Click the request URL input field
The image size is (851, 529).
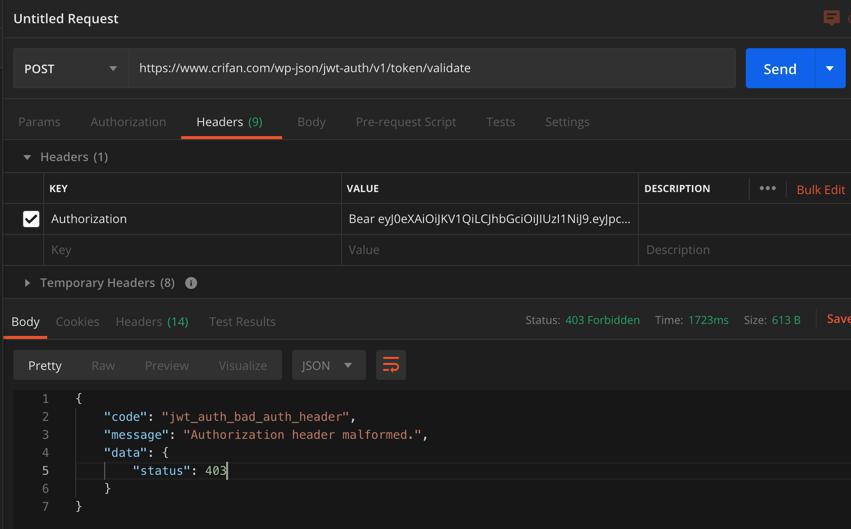(430, 68)
